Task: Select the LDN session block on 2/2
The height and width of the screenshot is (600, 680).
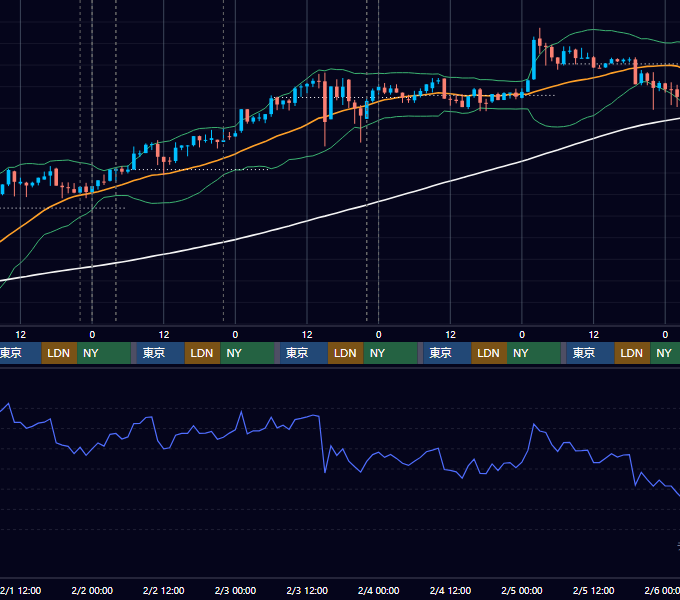Action: (202, 353)
